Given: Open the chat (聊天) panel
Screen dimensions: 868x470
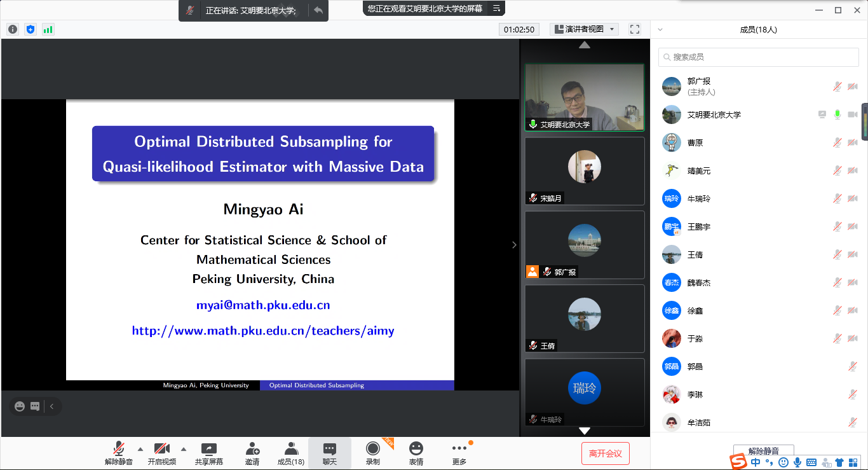Looking at the screenshot, I should click(x=329, y=453).
